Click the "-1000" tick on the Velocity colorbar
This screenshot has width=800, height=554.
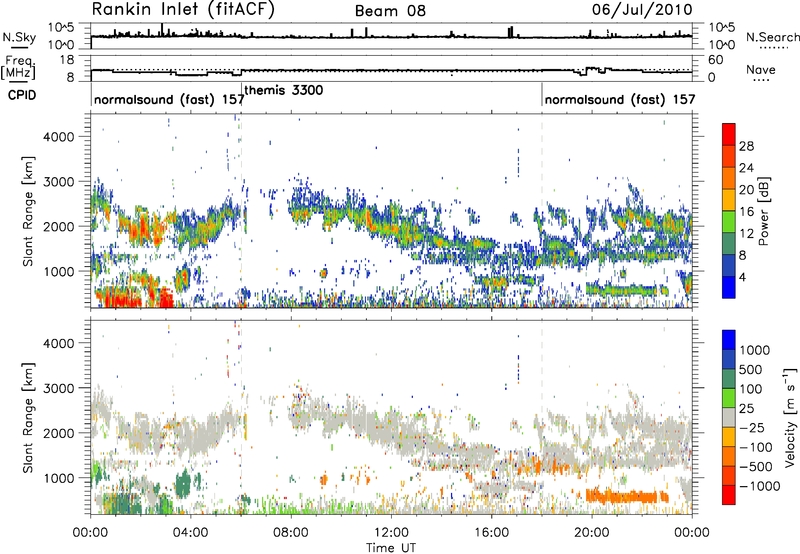click(760, 486)
